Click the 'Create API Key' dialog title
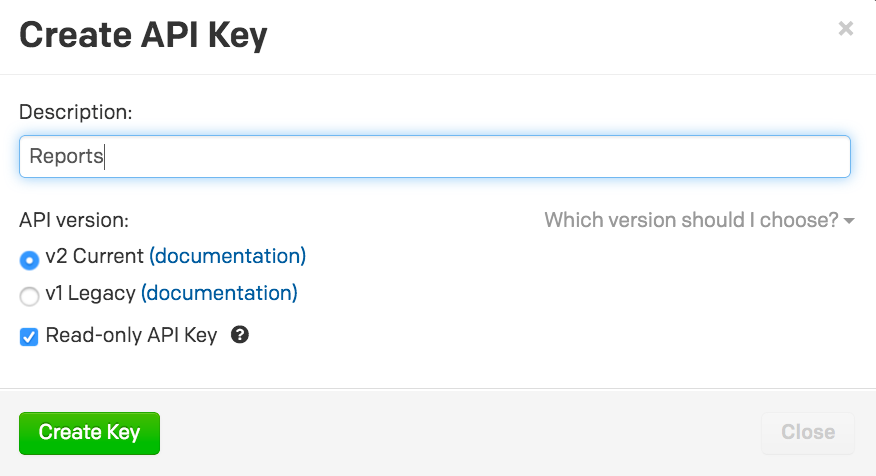Screen dimensions: 876x476 (x=144, y=35)
